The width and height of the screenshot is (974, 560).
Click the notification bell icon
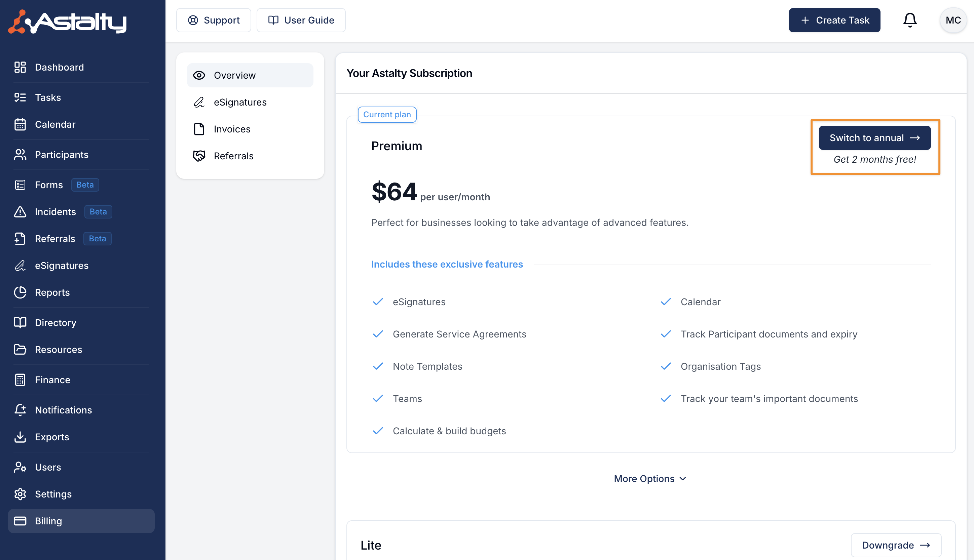tap(909, 20)
